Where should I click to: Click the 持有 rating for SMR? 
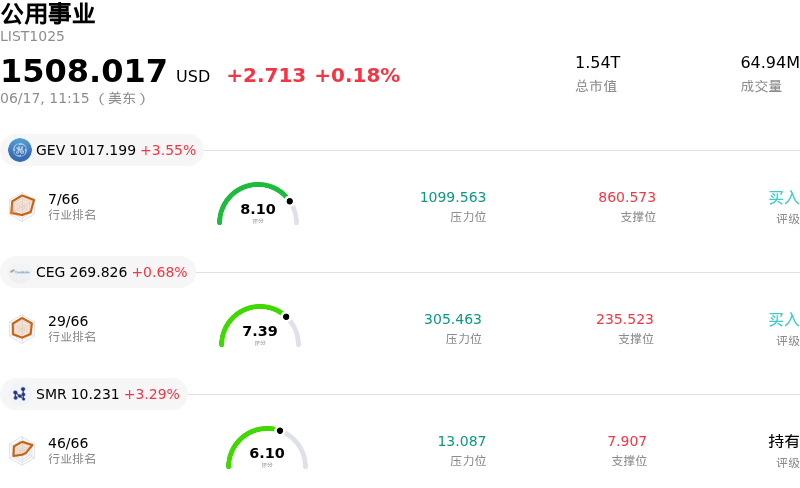[x=784, y=442]
